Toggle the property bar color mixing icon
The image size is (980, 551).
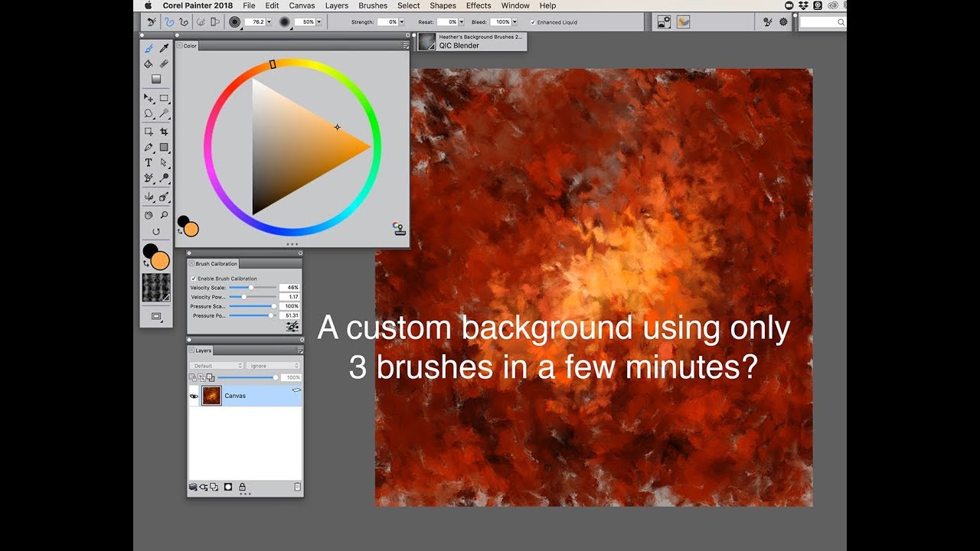coord(683,22)
